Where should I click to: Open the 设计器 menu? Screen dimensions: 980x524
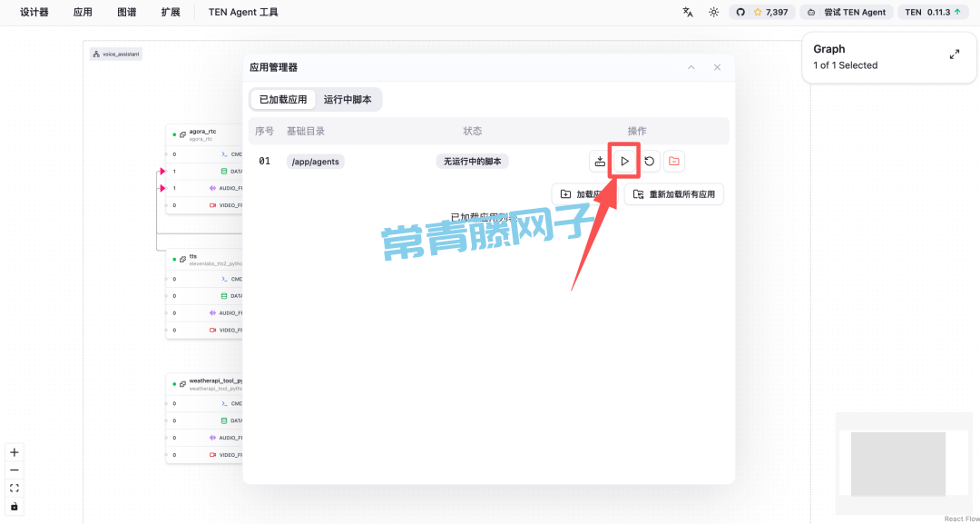(x=34, y=13)
